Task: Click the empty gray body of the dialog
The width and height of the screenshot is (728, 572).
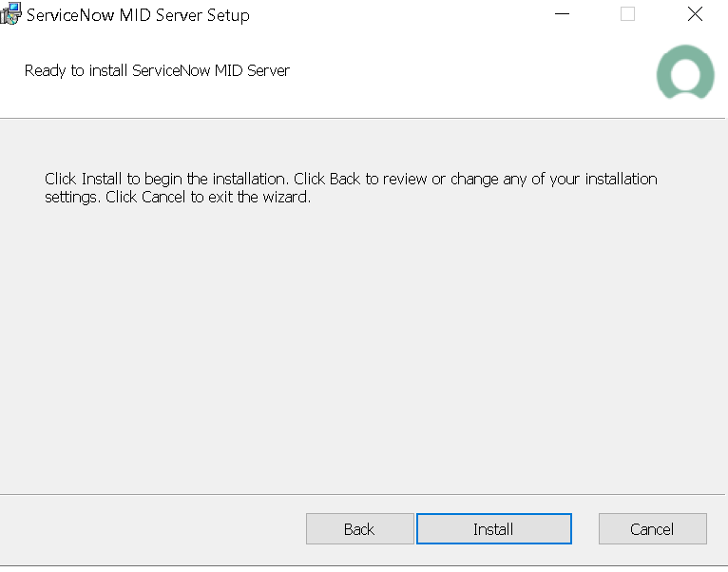Action: click(x=361, y=352)
